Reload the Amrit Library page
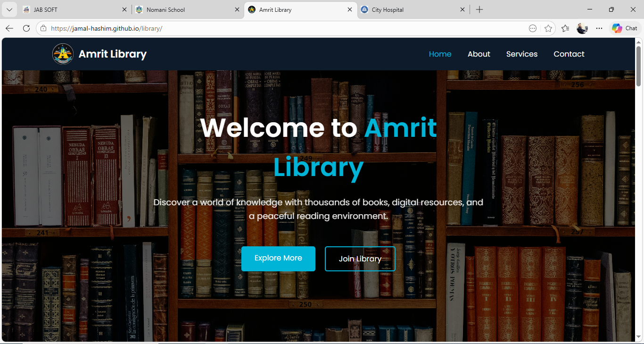644x344 pixels. 26,28
